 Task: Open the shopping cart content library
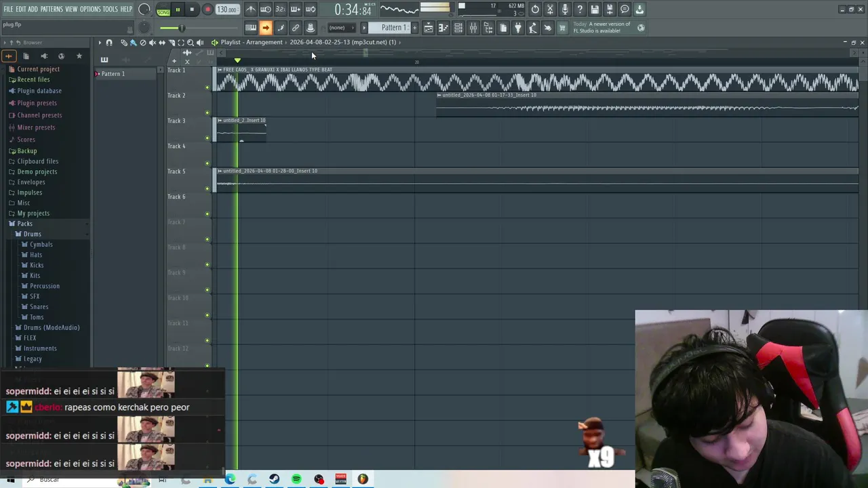562,28
